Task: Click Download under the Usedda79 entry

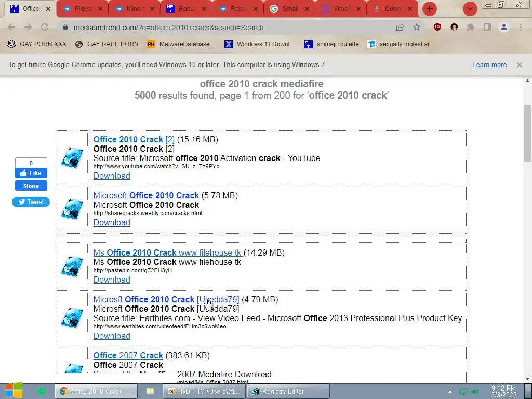Action: click(x=112, y=336)
